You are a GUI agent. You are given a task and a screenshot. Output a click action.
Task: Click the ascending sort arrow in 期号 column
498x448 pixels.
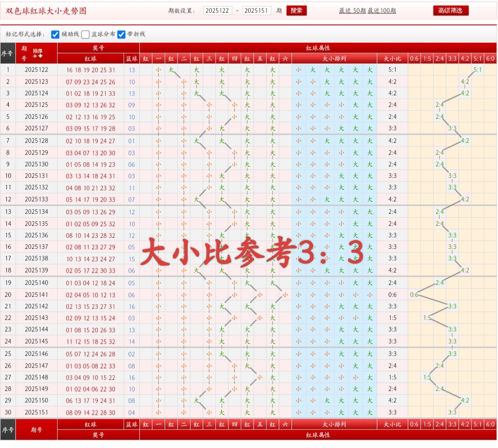click(35, 56)
